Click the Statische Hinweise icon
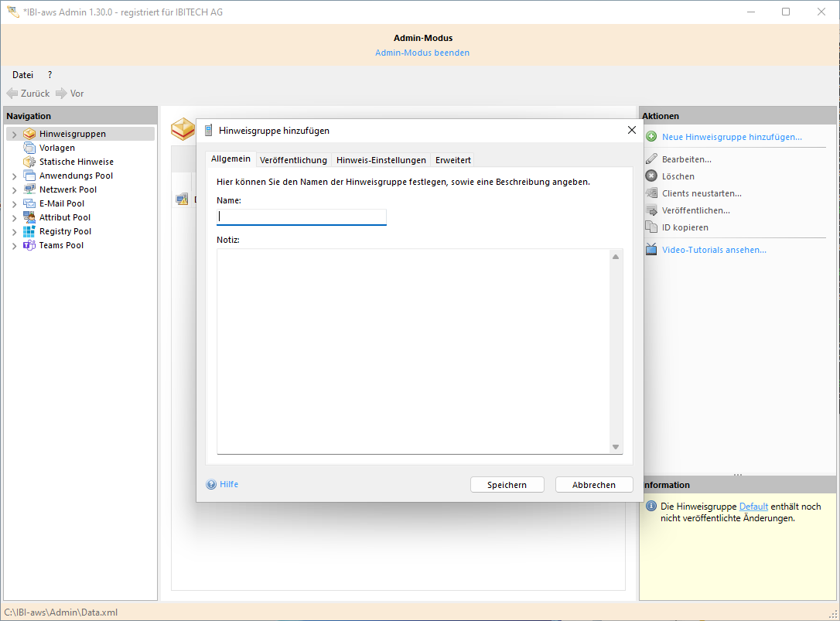The width and height of the screenshot is (840, 621). click(29, 162)
